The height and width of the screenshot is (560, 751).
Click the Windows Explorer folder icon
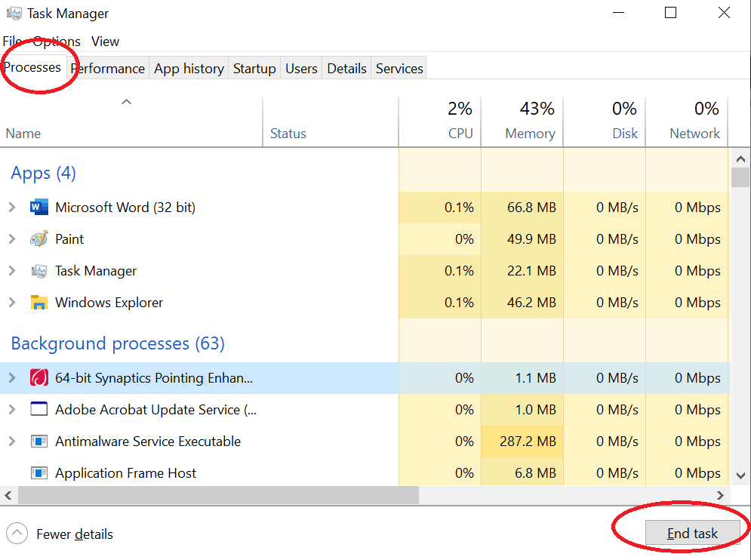(x=38, y=303)
